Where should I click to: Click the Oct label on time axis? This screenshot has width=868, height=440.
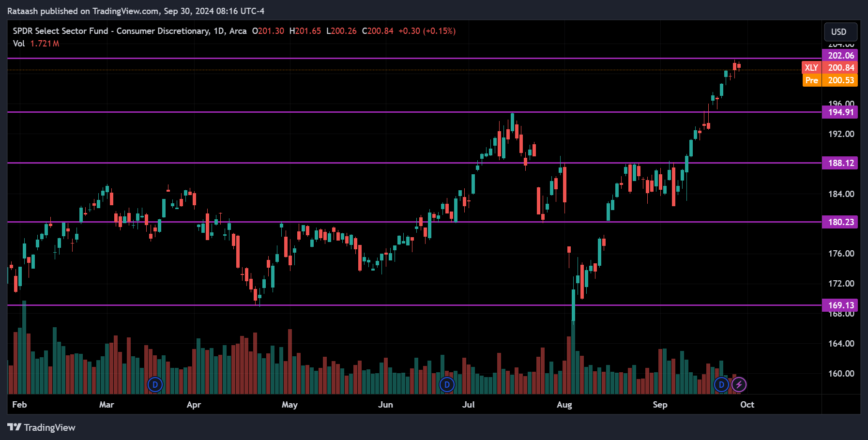pos(747,405)
